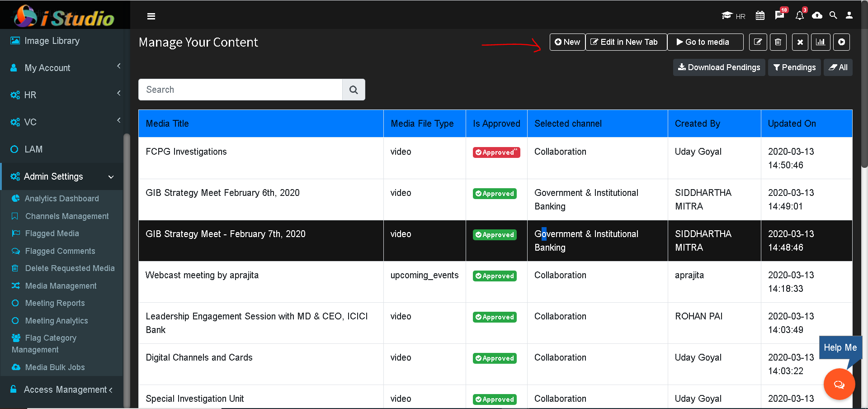Click Go to media button
Screen dimensions: 868x409
(705, 42)
